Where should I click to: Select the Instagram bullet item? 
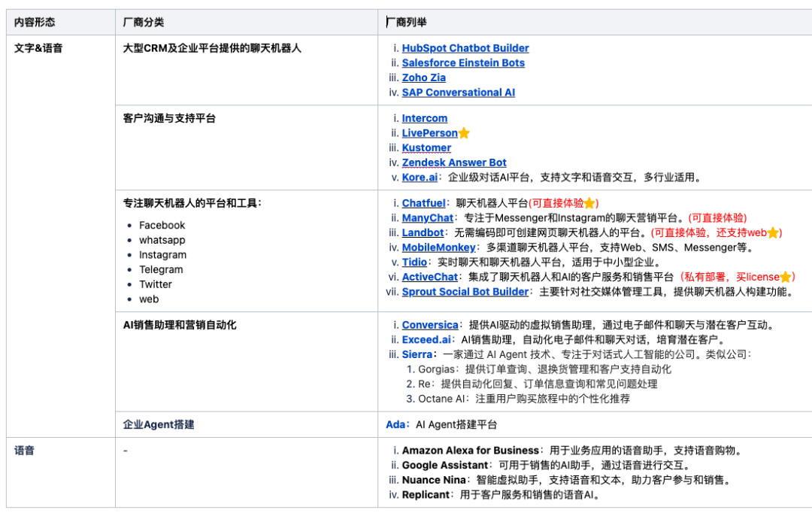click(162, 255)
